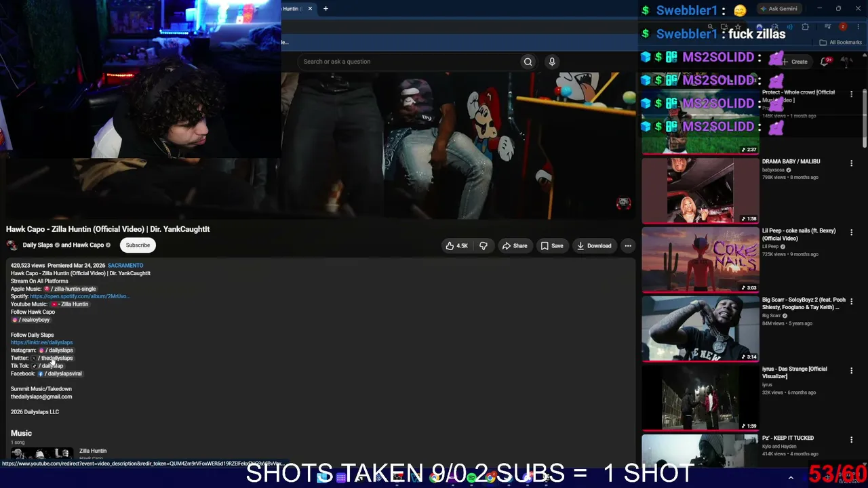Like the video with thumbs-up button

pyautogui.click(x=457, y=246)
